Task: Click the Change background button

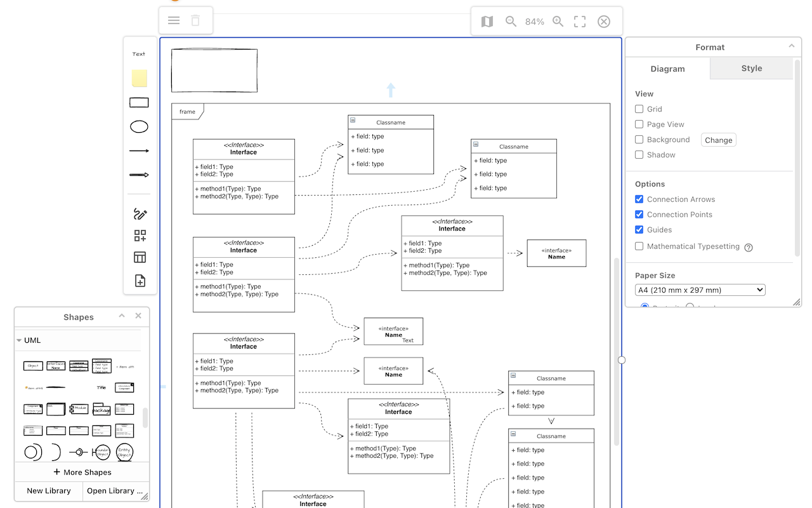Action: 718,140
